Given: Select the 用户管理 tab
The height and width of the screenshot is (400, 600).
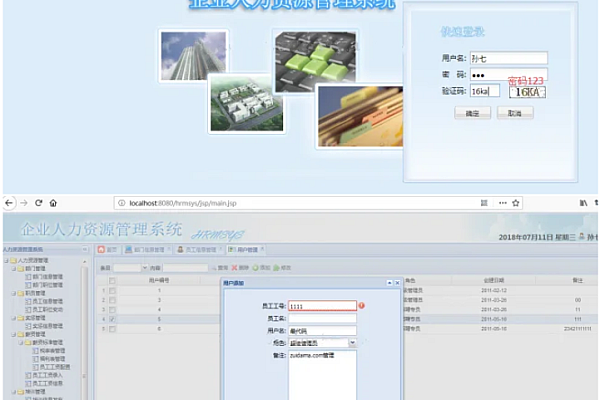Looking at the screenshot, I should (246, 250).
